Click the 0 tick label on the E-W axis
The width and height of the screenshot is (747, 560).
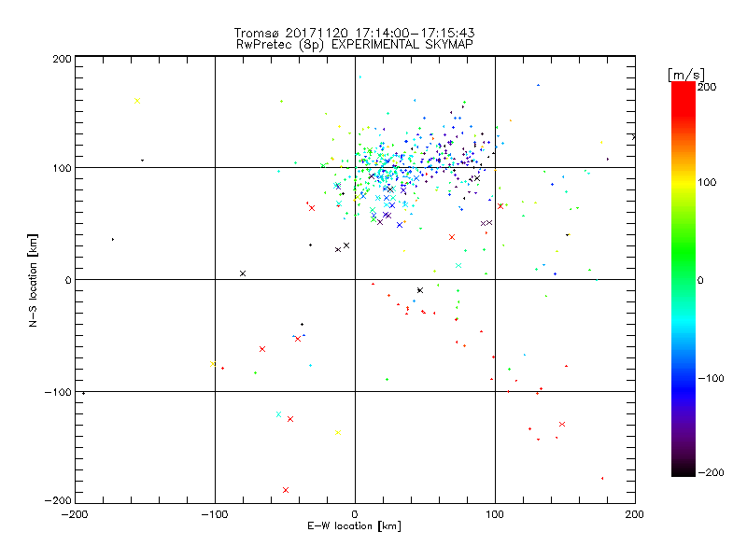(355, 514)
